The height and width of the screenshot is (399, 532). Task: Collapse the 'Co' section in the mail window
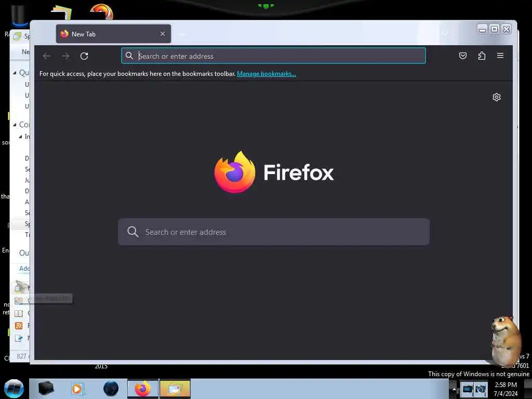pos(15,125)
